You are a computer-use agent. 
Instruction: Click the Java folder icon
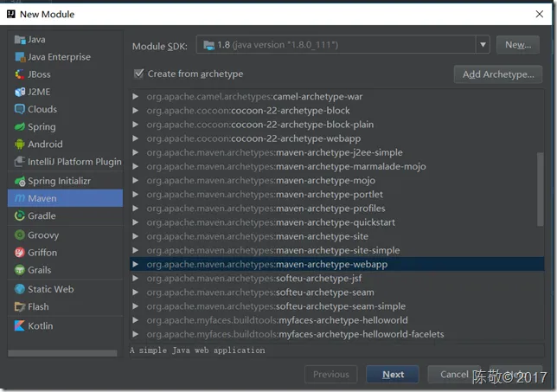[20, 40]
